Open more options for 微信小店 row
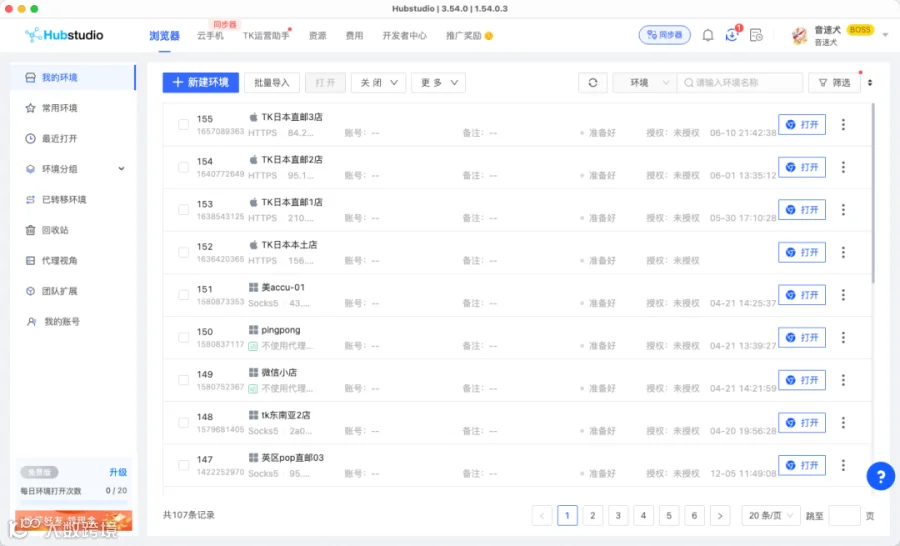 click(843, 380)
